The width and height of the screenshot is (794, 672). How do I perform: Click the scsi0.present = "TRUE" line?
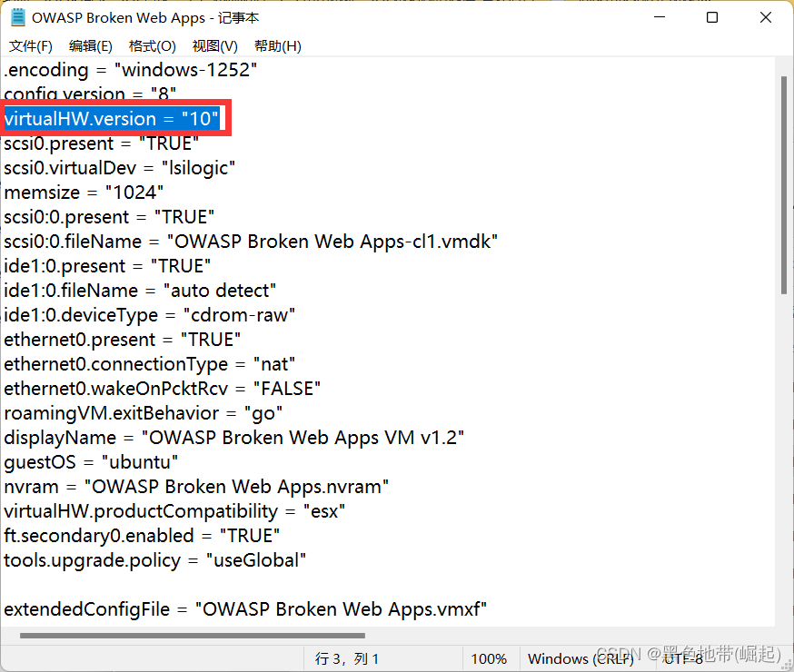coord(101,143)
